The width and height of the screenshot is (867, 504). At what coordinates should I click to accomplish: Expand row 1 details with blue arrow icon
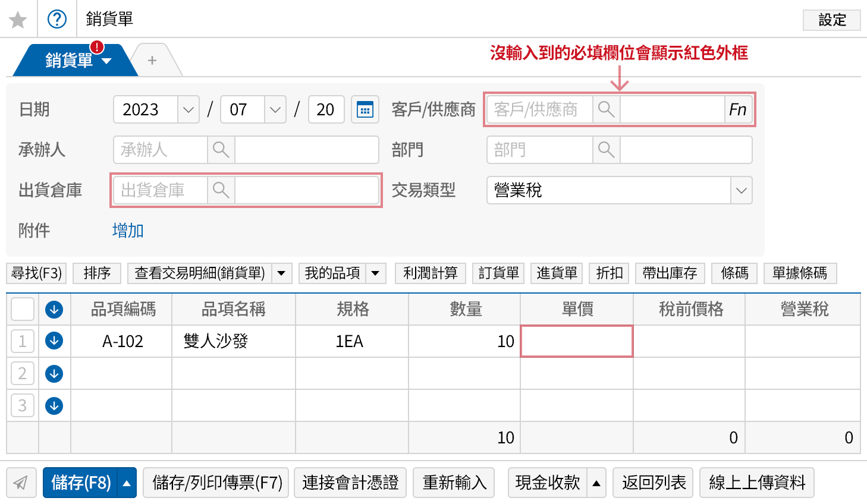[54, 341]
